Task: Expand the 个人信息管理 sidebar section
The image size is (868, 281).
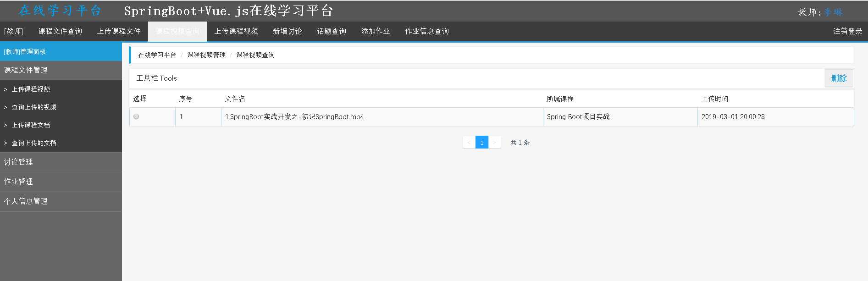Action: point(61,201)
